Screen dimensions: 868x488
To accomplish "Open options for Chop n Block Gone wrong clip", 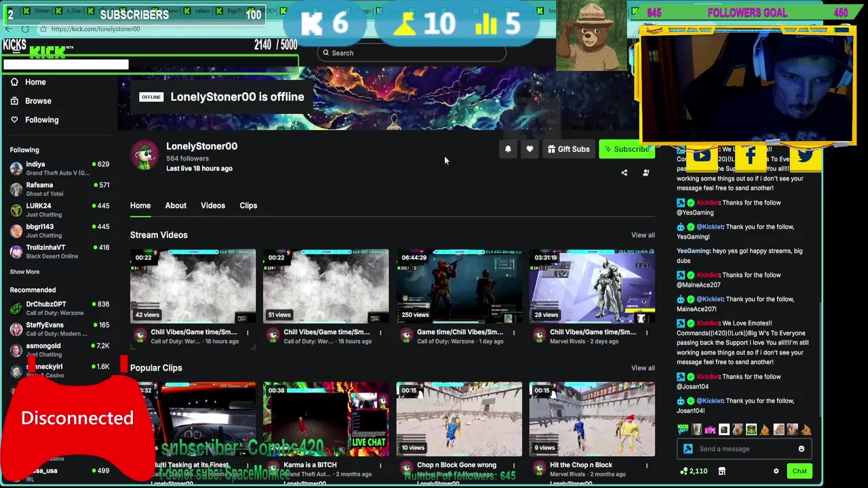I will [513, 466].
